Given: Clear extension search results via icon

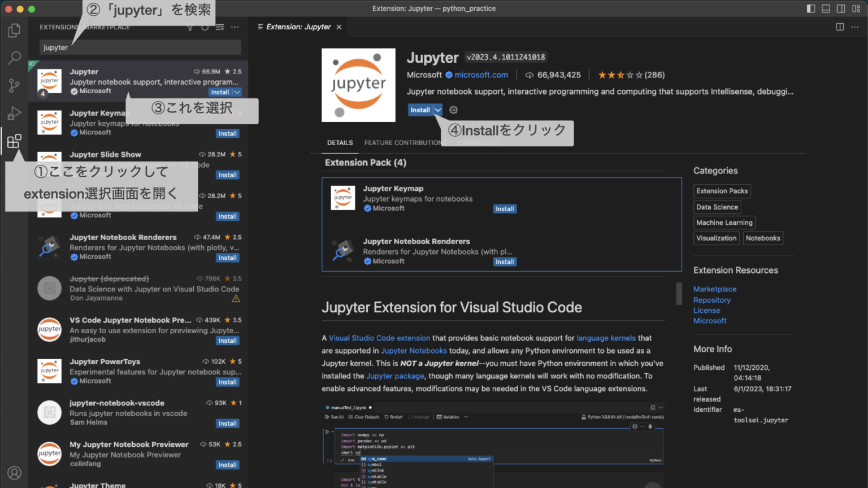Looking at the screenshot, I should (220, 27).
